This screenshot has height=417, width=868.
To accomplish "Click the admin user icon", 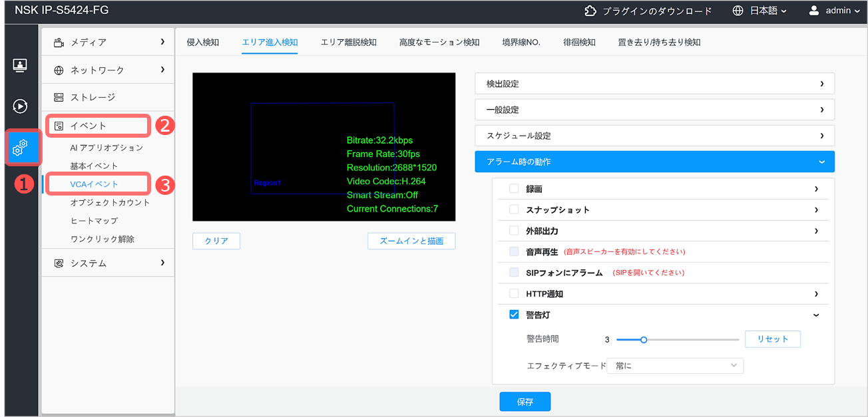I will click(814, 11).
